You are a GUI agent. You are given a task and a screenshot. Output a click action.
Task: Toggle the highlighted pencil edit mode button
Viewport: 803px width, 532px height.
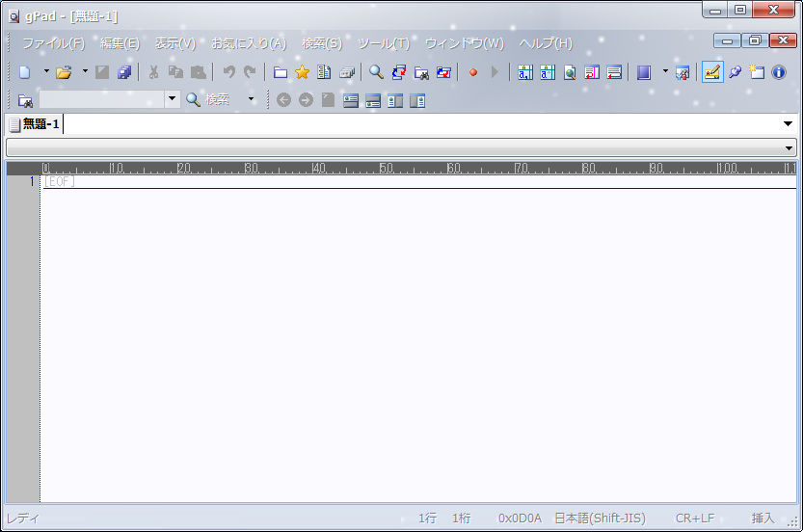tap(712, 72)
